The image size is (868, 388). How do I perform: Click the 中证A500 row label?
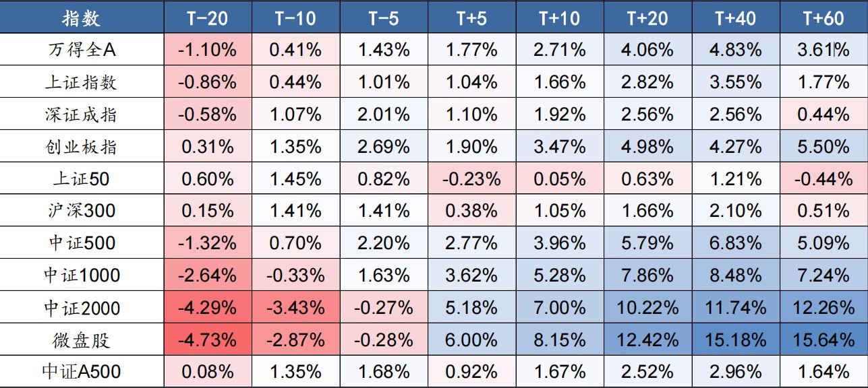[82, 372]
